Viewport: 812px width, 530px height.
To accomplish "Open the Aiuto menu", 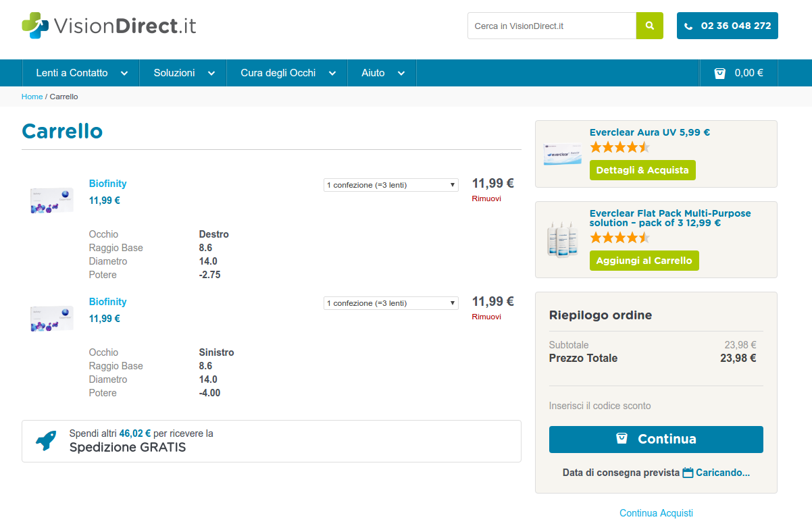I will point(382,73).
